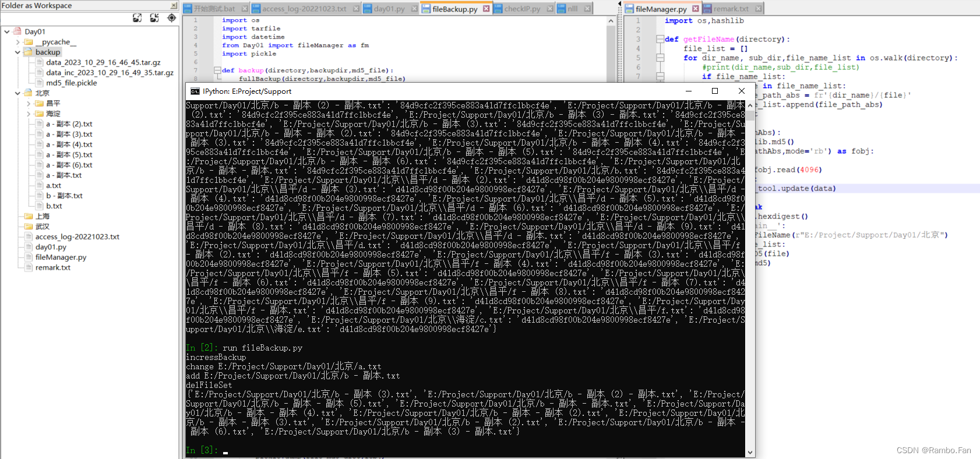Image resolution: width=980 pixels, height=459 pixels.
Task: Close the remark.txt tab via its X
Action: click(758, 9)
